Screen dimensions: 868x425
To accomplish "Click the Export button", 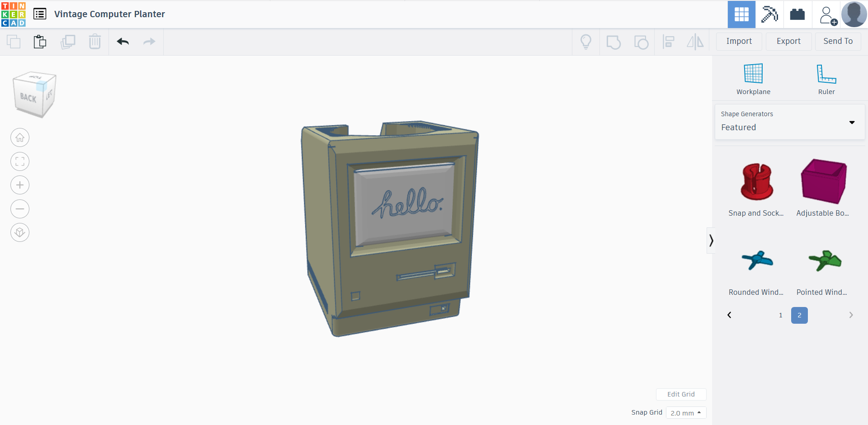I will [x=788, y=41].
